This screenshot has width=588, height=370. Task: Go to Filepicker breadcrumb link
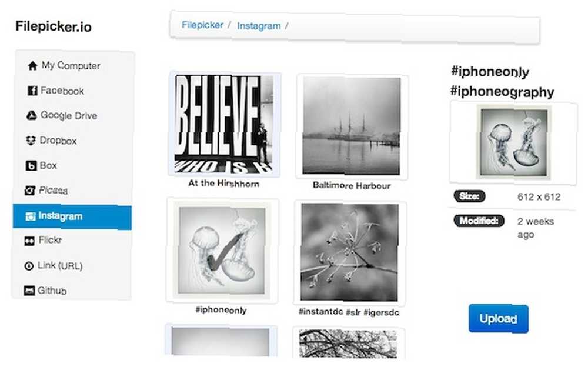202,25
